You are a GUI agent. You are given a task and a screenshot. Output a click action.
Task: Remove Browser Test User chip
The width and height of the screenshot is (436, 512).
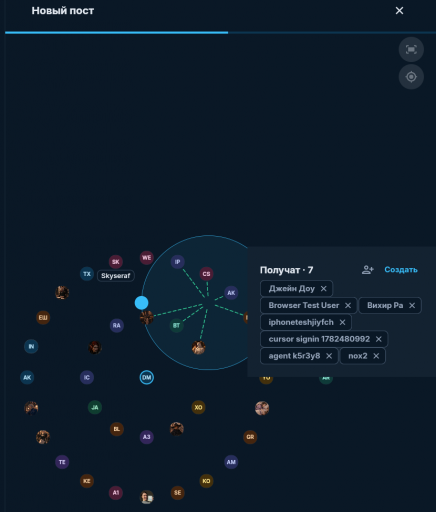point(348,305)
